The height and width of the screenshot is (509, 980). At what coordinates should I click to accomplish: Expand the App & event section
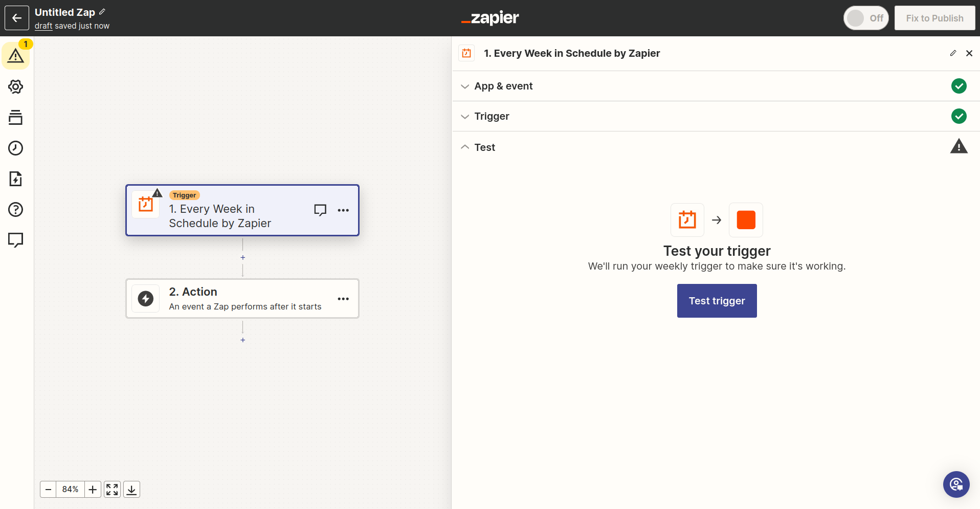716,86
